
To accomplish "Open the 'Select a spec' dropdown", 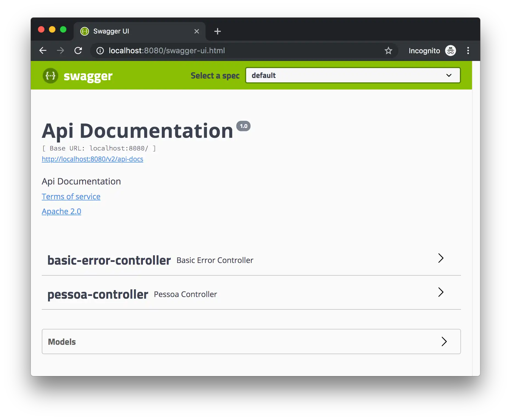I will 352,75.
